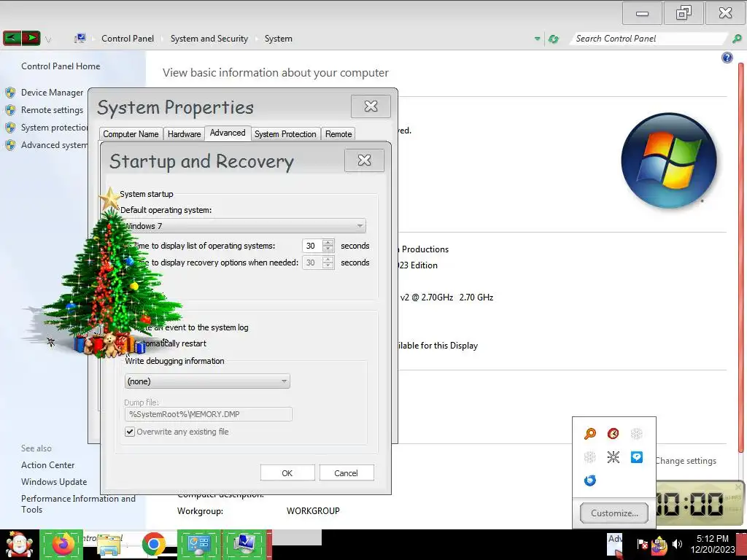747x560 pixels.
Task: Open Control Panel Home link
Action: pos(61,66)
